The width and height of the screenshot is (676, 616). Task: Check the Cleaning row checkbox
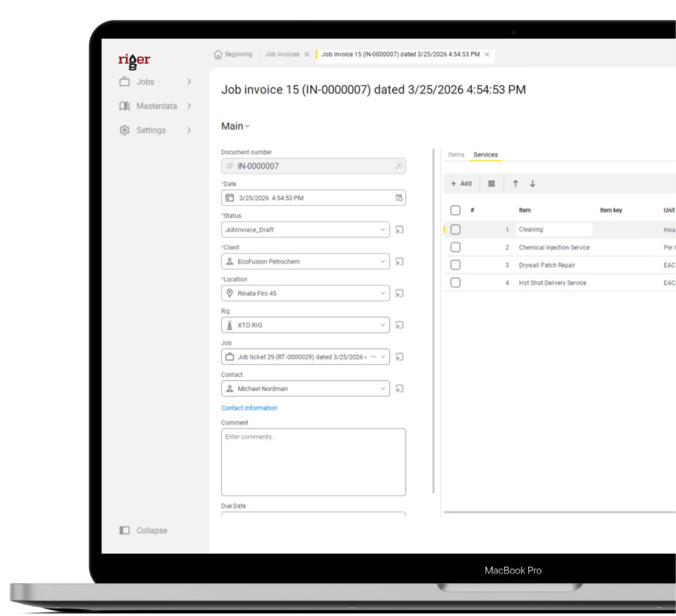pyautogui.click(x=456, y=230)
